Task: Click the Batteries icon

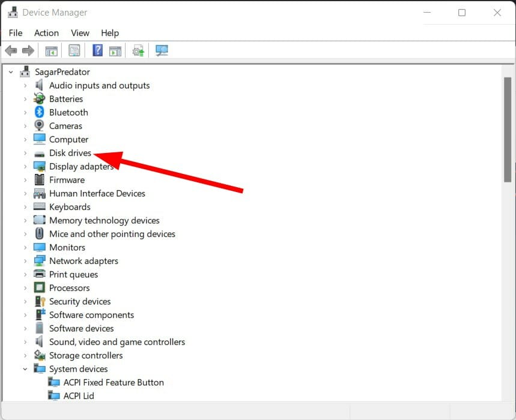Action: (39, 98)
